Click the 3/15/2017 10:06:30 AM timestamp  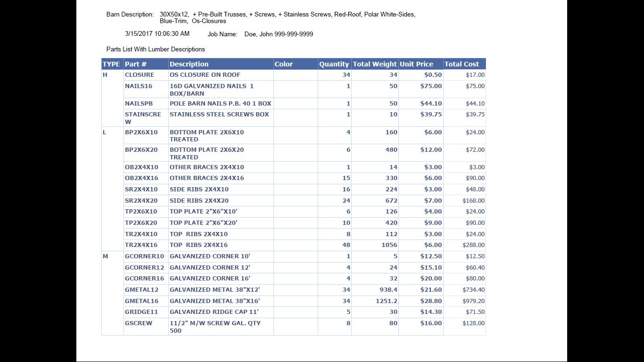[x=157, y=34]
